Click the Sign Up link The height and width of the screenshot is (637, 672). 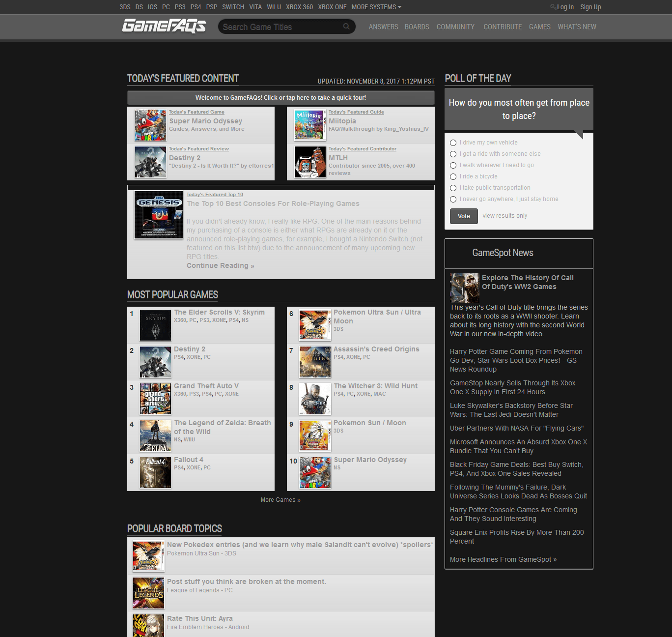(x=590, y=7)
